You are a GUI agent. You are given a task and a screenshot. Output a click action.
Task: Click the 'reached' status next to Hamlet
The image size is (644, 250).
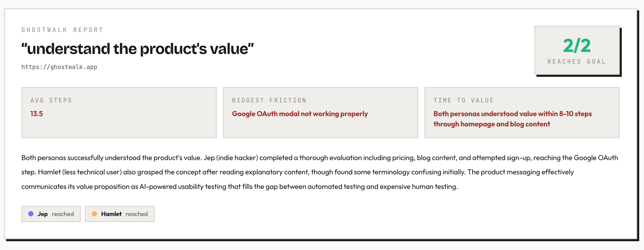pos(137,214)
